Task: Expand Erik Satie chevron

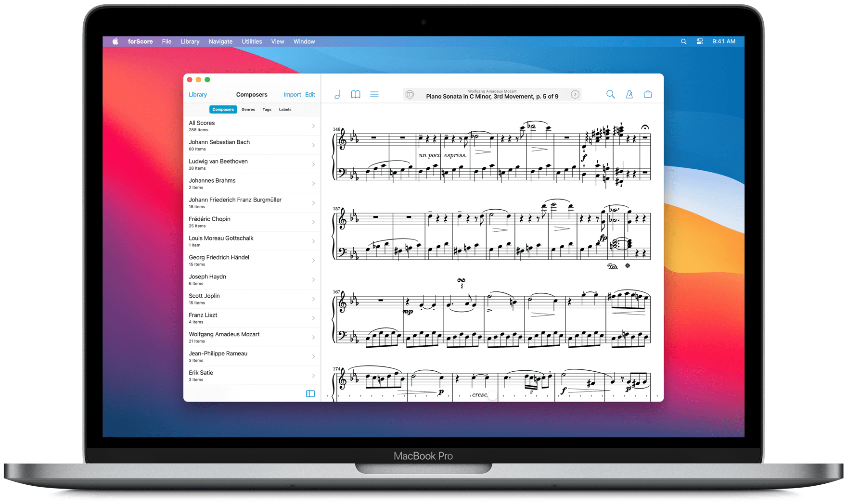Action: 313,376
